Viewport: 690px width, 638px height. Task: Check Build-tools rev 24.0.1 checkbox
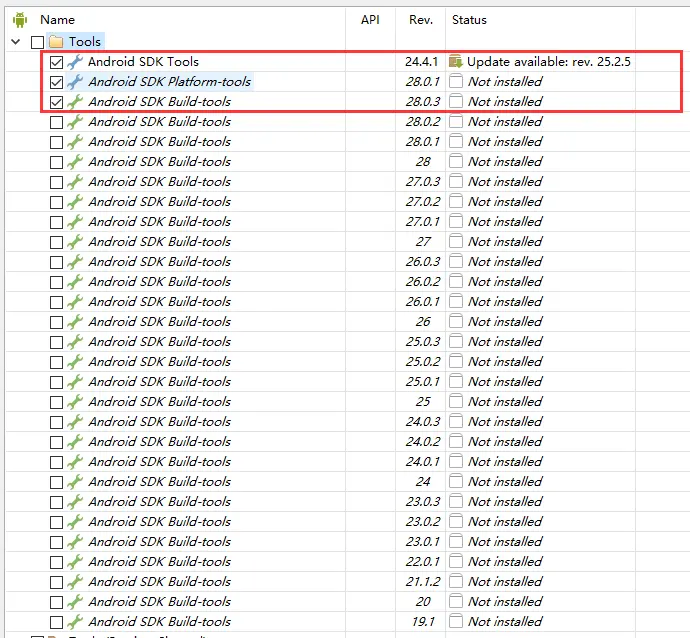tap(56, 462)
